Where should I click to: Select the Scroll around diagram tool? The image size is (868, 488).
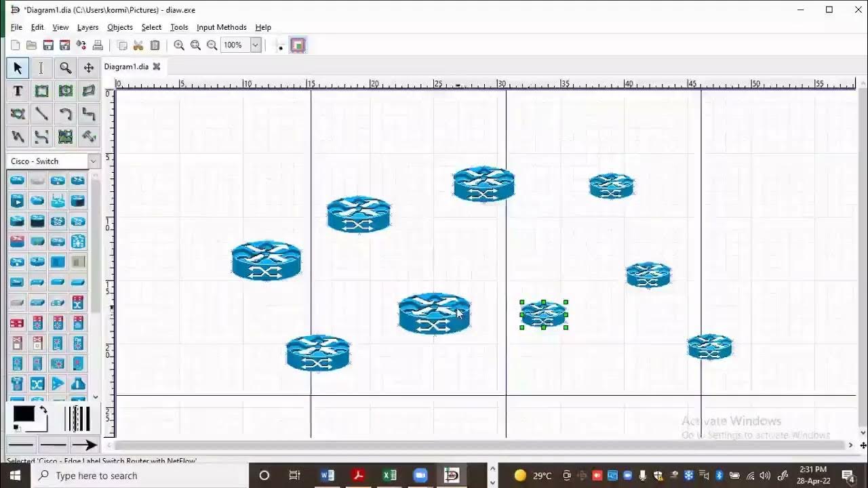tap(89, 68)
